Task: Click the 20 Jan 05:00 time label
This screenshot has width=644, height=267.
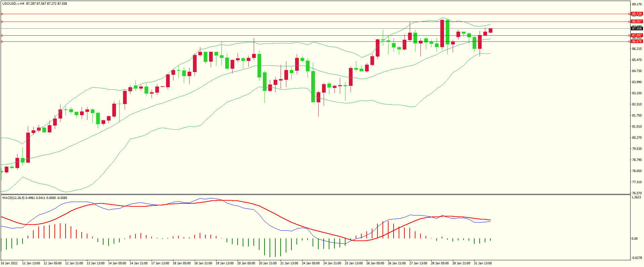Action: pos(246,263)
